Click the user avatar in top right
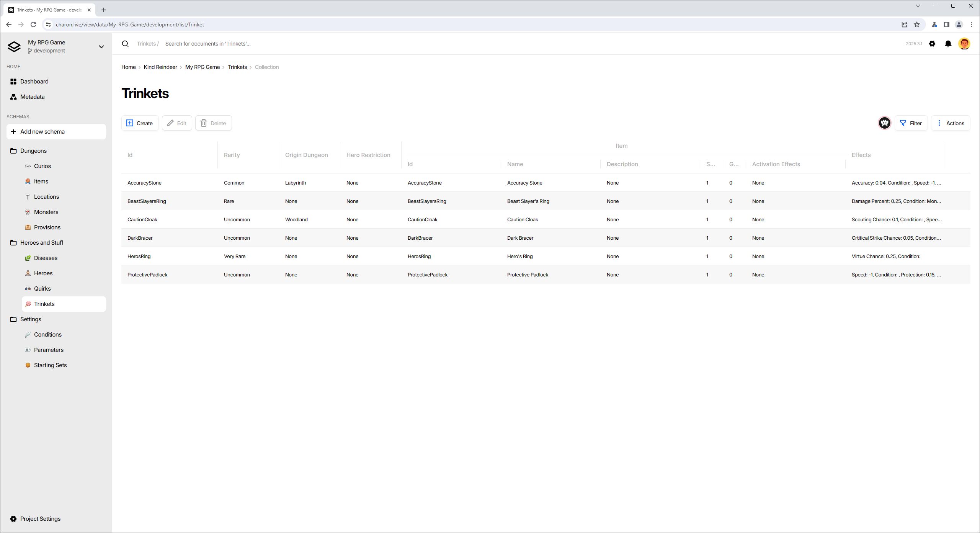 point(964,44)
